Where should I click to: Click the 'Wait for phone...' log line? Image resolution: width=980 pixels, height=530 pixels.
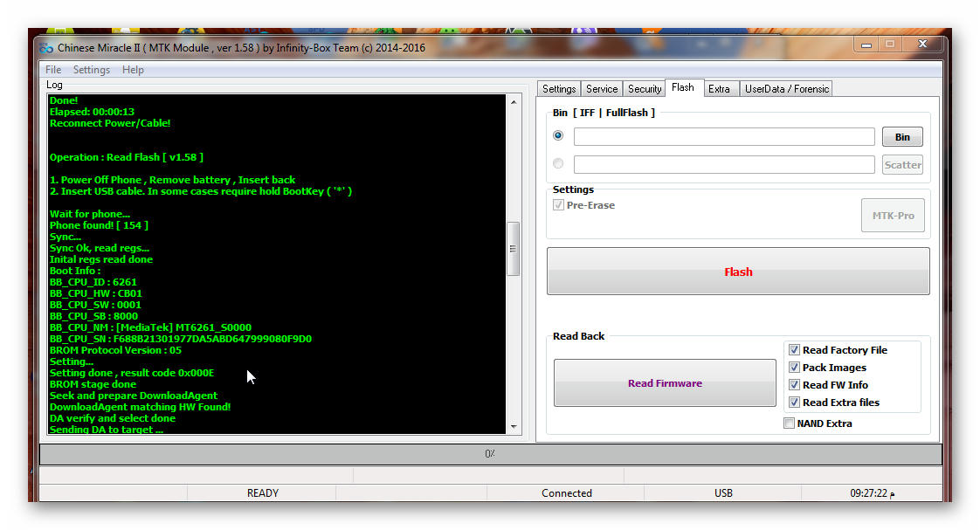click(x=90, y=214)
